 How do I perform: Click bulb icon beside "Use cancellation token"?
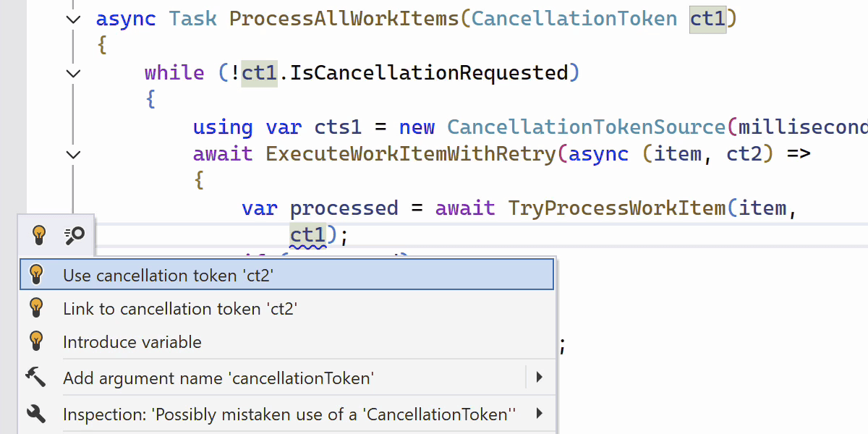tap(36, 275)
